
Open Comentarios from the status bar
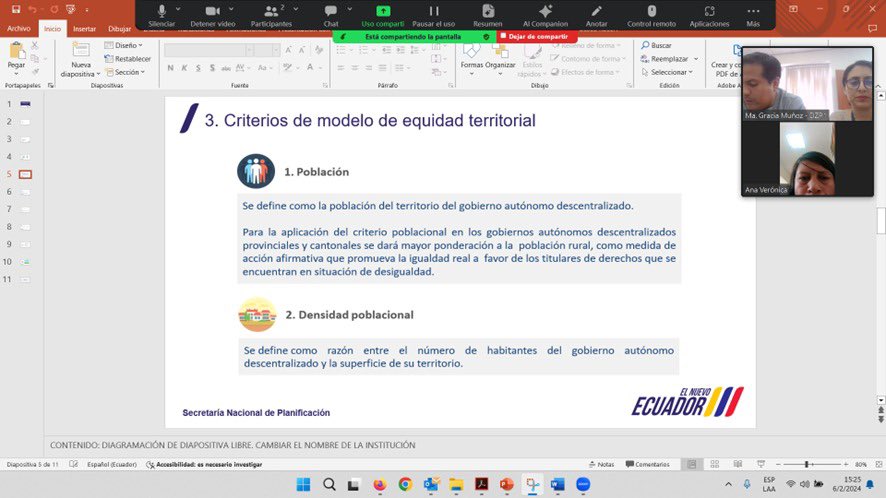pos(648,465)
